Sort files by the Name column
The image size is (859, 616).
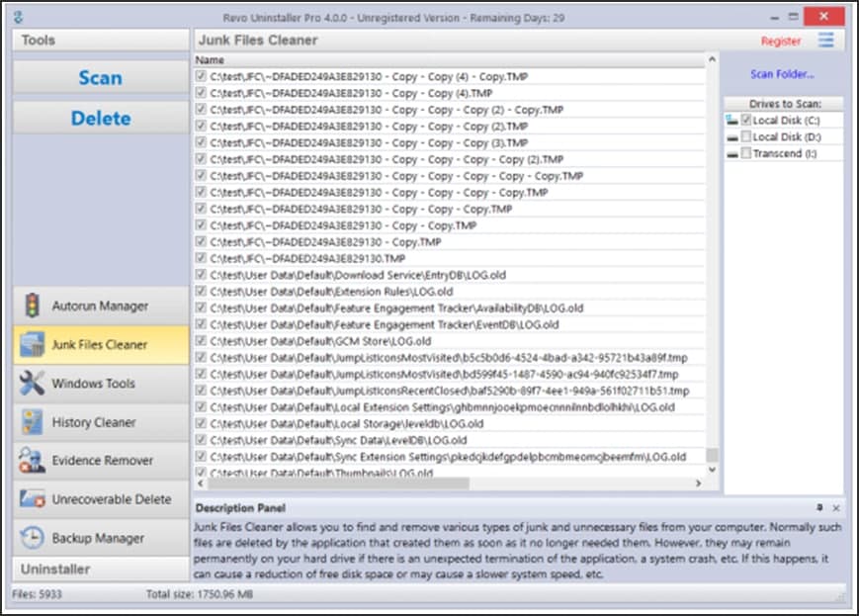tap(213, 59)
